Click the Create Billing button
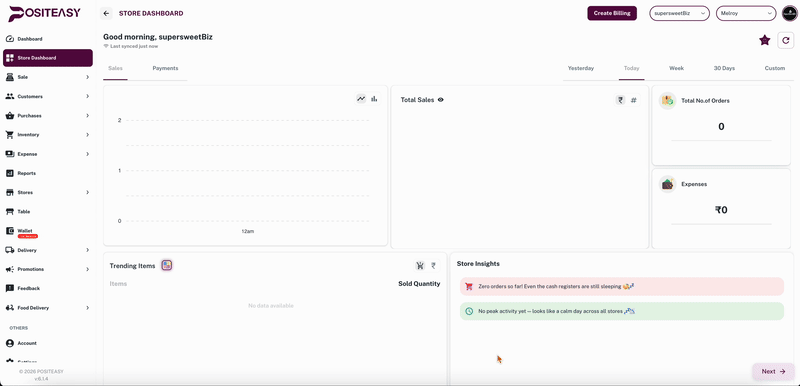Image resolution: width=800 pixels, height=386 pixels. (x=612, y=13)
